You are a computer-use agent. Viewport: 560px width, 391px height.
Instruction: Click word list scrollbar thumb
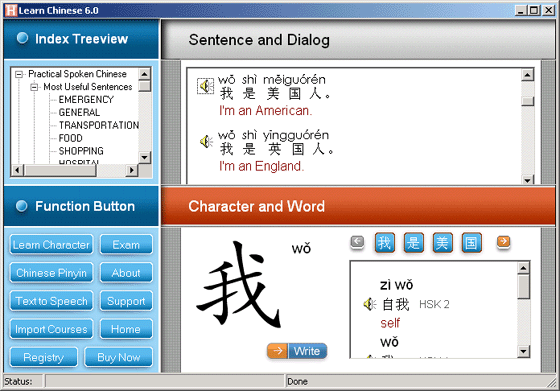(523, 286)
